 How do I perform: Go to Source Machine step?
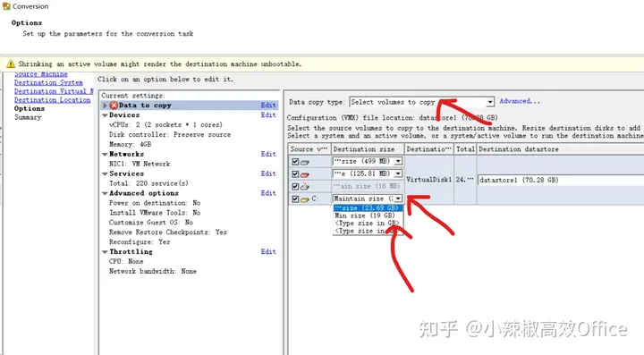[40, 74]
